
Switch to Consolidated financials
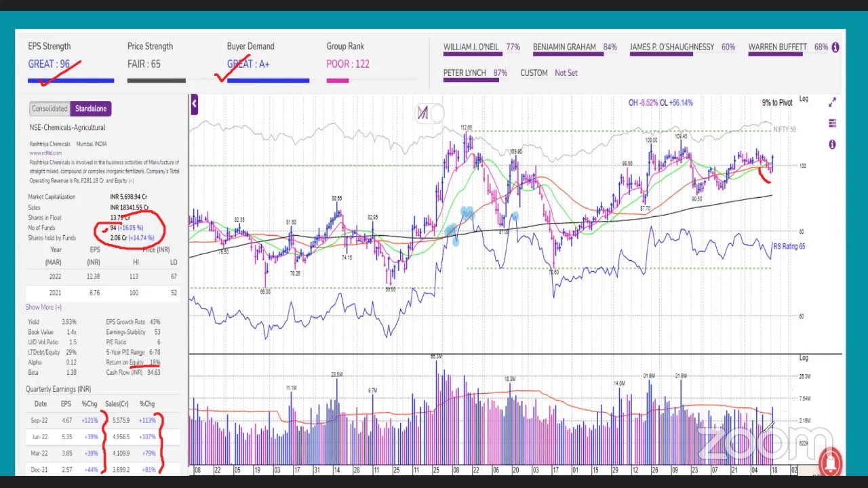pyautogui.click(x=50, y=108)
